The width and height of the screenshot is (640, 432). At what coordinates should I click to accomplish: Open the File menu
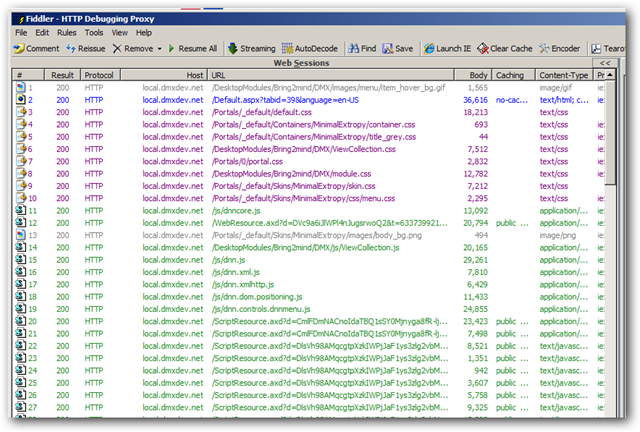(21, 33)
